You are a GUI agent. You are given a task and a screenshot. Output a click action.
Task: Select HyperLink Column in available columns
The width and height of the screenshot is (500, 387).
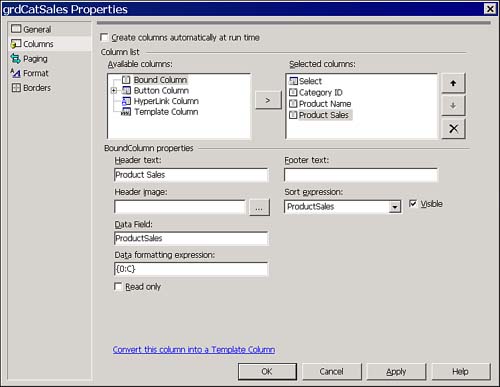pyautogui.click(x=166, y=101)
